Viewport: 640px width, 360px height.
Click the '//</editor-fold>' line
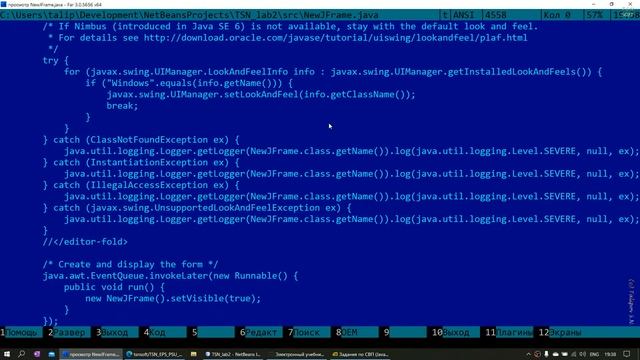85,242
